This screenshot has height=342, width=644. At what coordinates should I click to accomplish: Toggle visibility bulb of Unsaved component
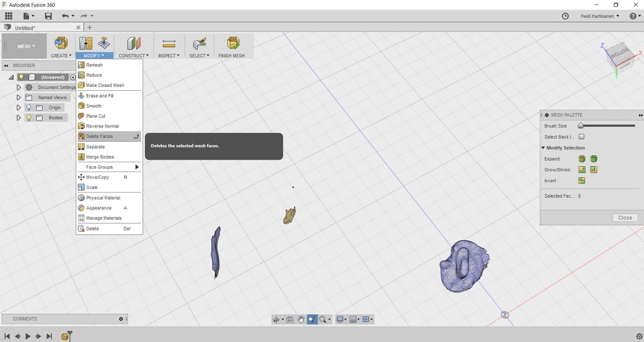tap(21, 77)
